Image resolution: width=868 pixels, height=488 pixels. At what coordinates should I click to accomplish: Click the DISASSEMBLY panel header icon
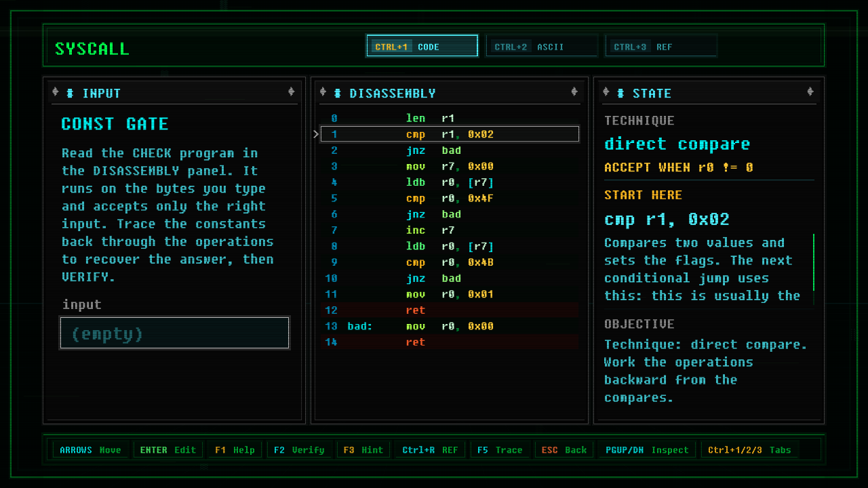(x=337, y=93)
